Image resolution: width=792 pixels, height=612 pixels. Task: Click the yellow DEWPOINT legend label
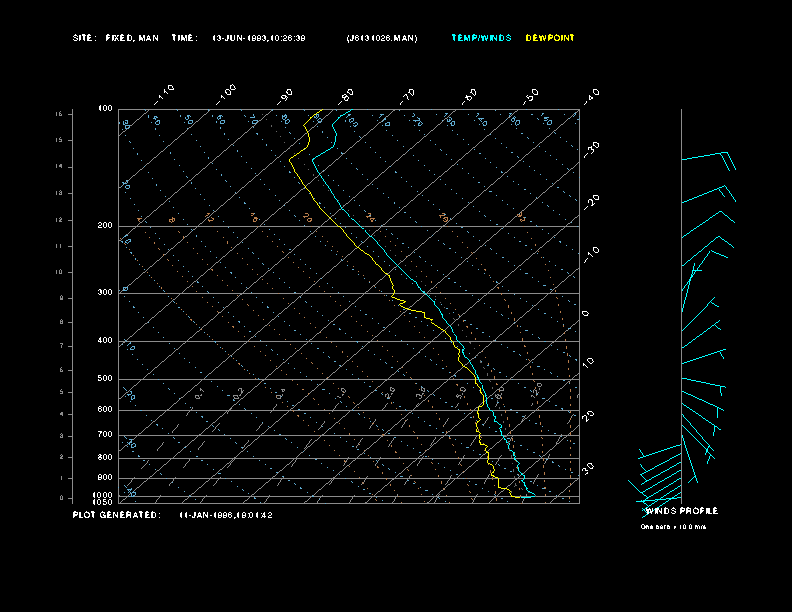pyautogui.click(x=550, y=38)
